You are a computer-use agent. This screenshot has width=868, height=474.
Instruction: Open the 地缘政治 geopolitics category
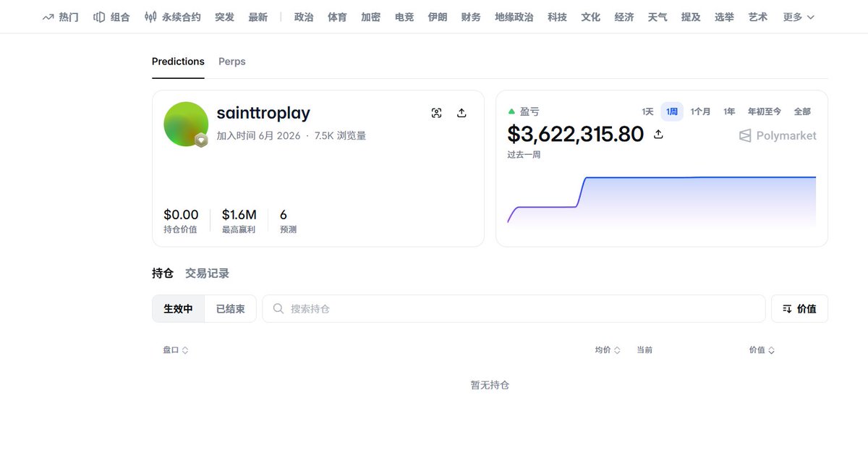(514, 17)
